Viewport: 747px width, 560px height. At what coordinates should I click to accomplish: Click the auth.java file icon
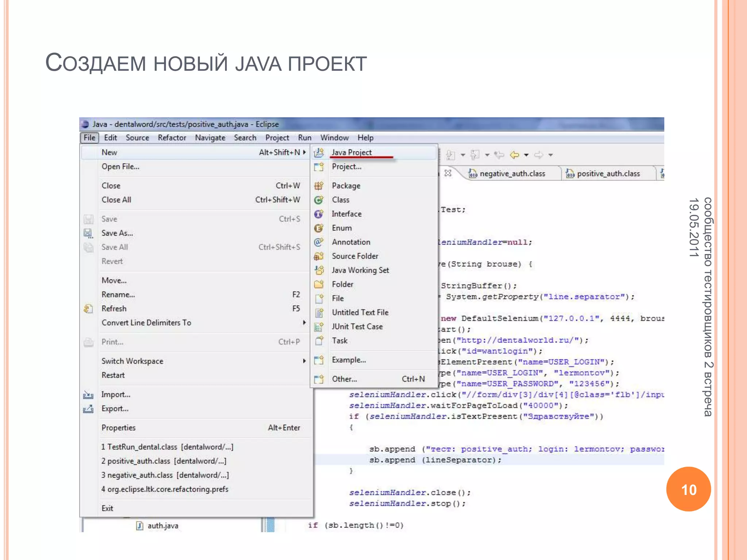click(x=139, y=526)
